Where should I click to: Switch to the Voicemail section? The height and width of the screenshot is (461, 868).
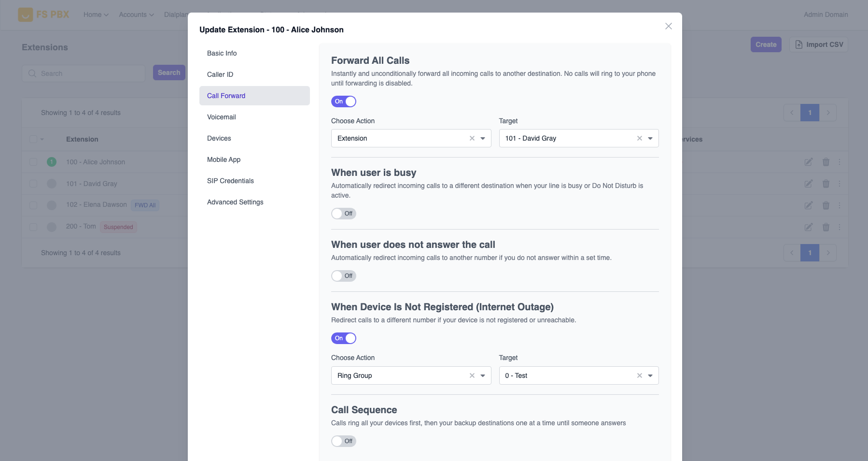[222, 117]
